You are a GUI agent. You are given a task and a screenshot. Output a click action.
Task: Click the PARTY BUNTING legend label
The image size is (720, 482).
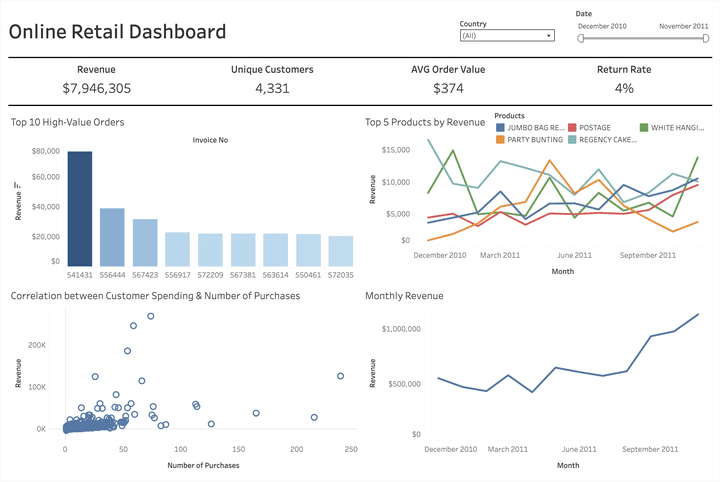pyautogui.click(x=535, y=140)
